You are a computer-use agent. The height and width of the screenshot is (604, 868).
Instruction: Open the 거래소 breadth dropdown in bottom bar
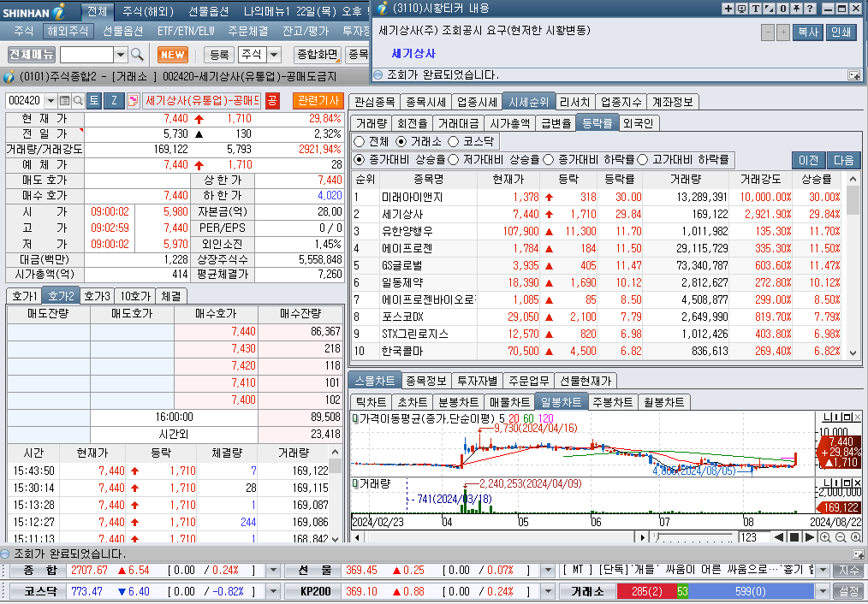pyautogui.click(x=823, y=591)
